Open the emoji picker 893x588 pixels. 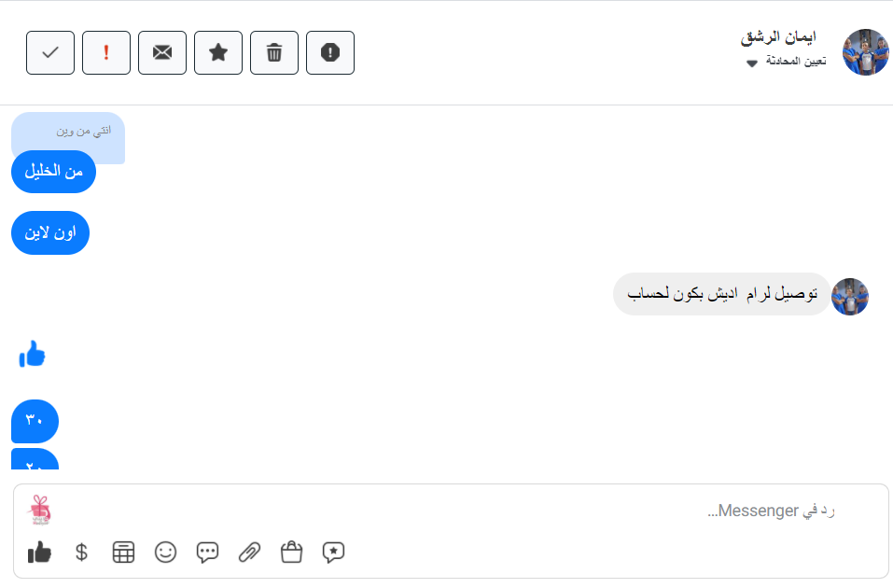point(165,553)
